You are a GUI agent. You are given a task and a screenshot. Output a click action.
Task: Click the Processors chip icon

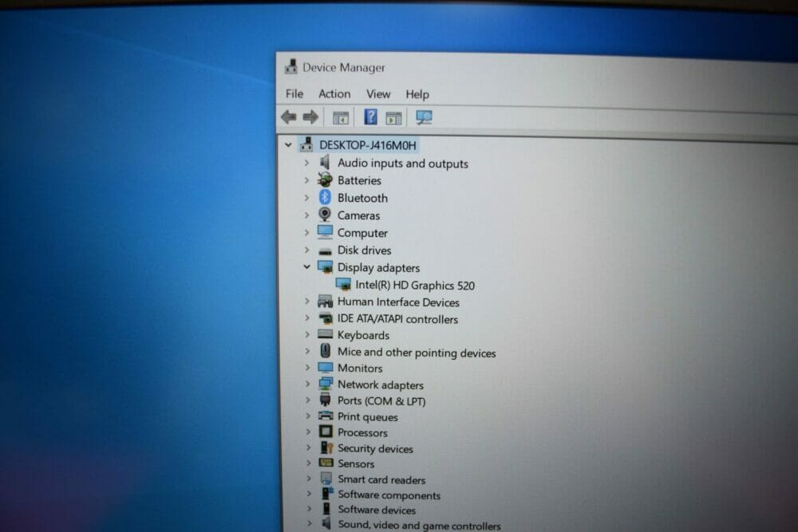pos(326,432)
